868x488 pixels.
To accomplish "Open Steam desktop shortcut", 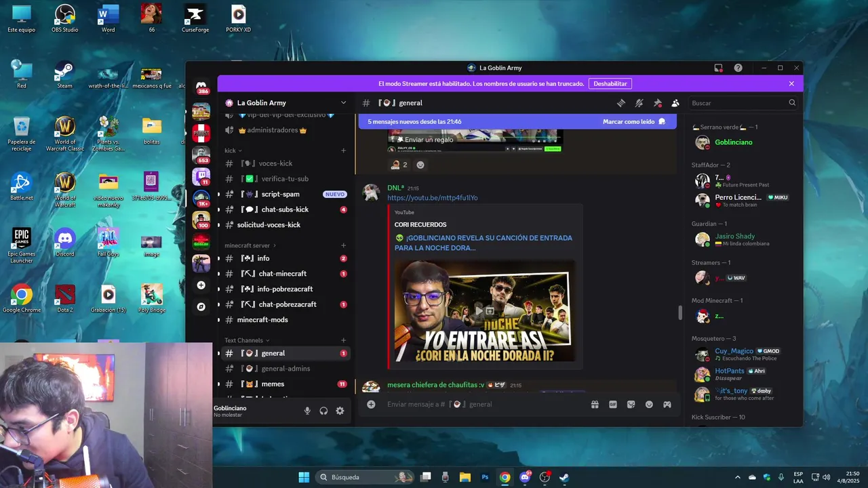I will (64, 75).
